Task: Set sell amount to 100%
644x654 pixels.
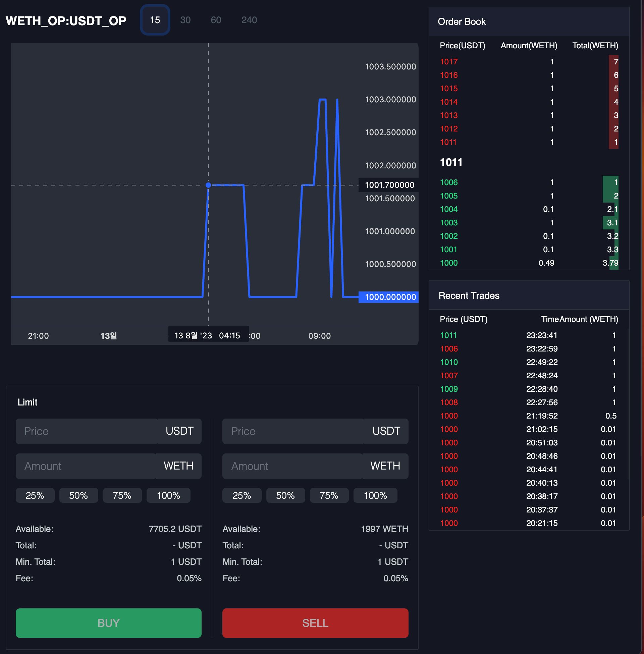Action: click(x=375, y=495)
